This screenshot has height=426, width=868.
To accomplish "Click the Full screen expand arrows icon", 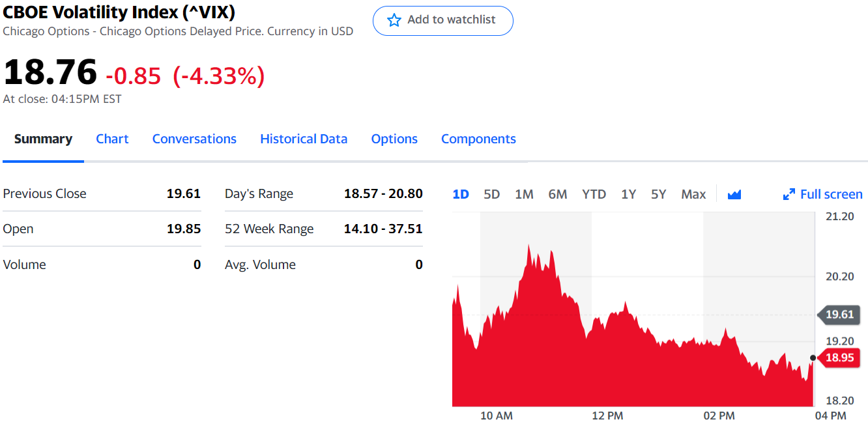I will [x=788, y=194].
